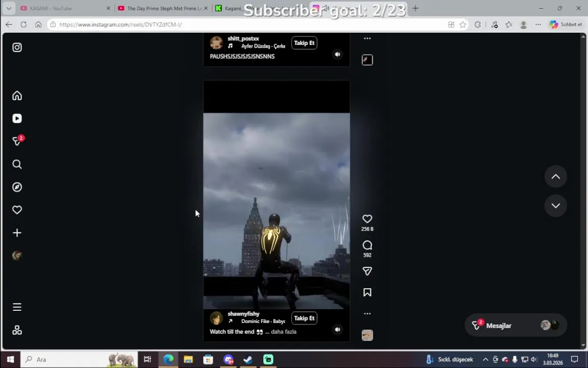Open browser home page
This screenshot has width=588, height=368.
coord(38,25)
